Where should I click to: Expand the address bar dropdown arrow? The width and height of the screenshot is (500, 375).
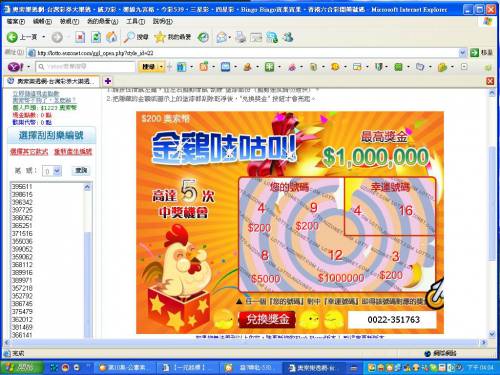tap(462, 53)
